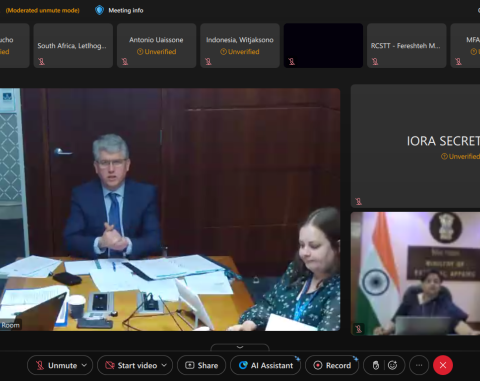
Task: Click Unverified label under Antonio Uaissone
Action: tap(156, 52)
